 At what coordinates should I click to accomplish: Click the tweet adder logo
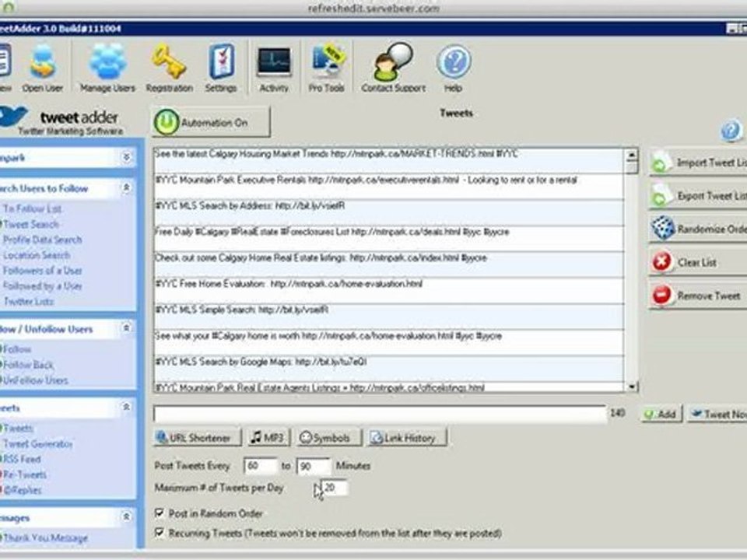62,121
